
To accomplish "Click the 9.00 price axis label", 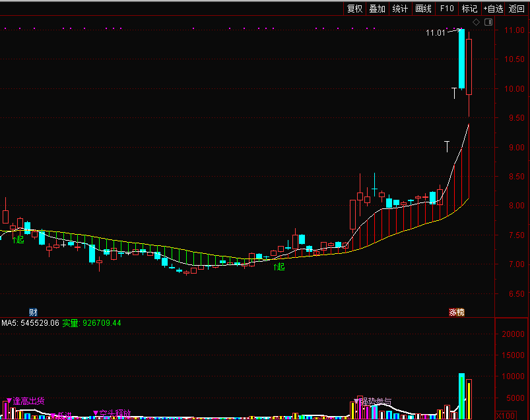I will (x=517, y=148).
